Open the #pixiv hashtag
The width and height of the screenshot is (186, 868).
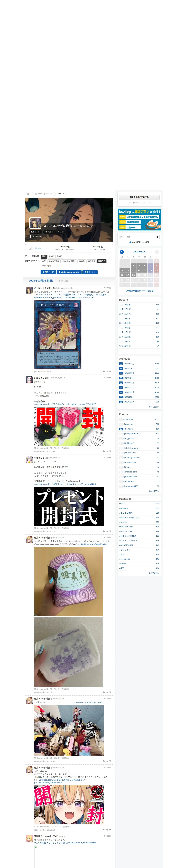tap(122, 504)
